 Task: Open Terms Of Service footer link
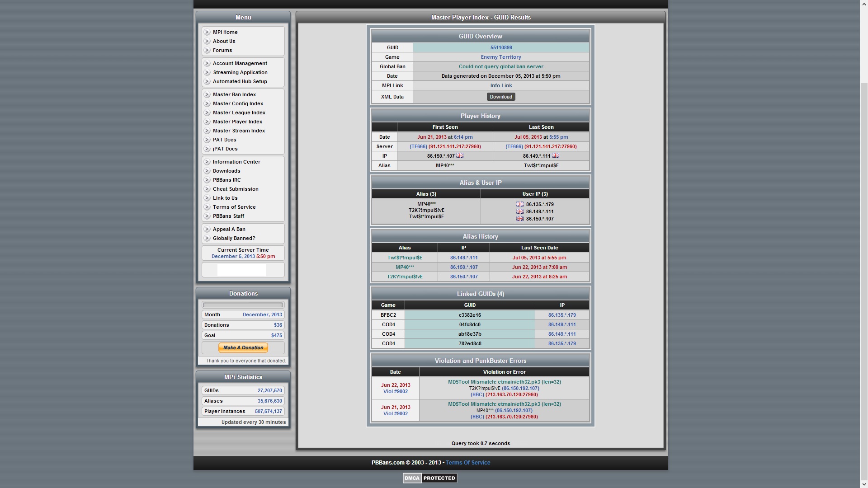click(x=468, y=463)
